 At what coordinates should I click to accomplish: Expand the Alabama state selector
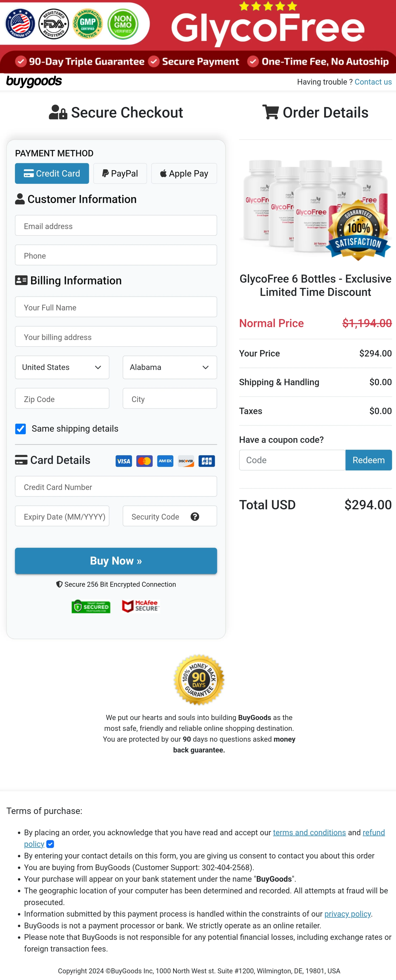(169, 367)
